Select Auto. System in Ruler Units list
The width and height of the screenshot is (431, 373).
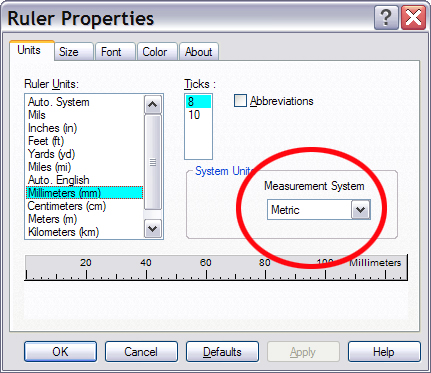click(85, 102)
